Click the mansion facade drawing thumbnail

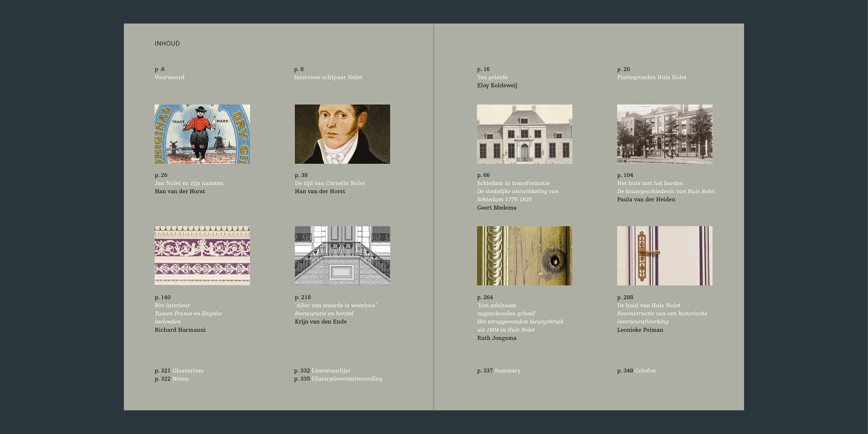pyautogui.click(x=525, y=134)
